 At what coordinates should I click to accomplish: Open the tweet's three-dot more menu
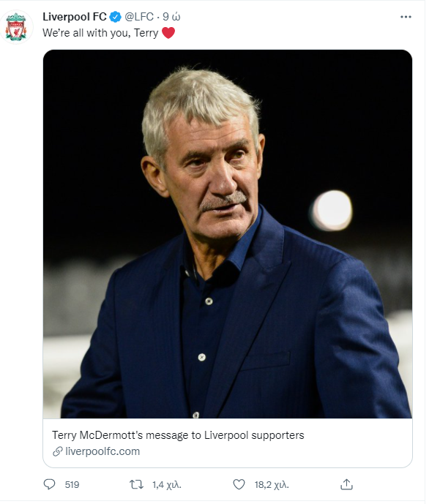[x=406, y=16]
